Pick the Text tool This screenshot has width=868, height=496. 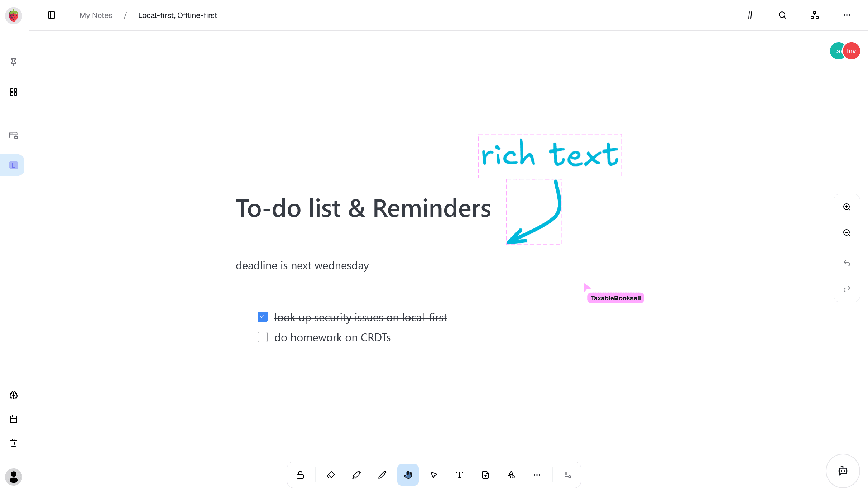(x=459, y=475)
